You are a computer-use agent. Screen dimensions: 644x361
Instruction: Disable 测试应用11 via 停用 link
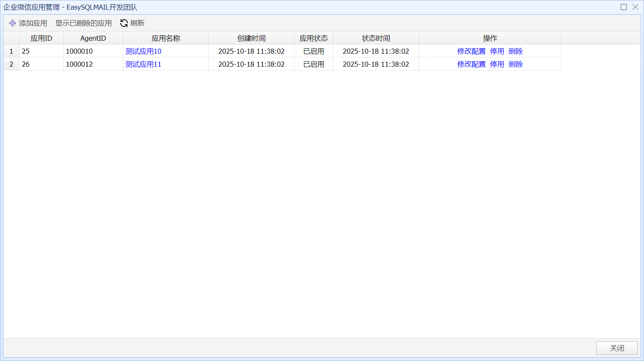click(x=497, y=64)
